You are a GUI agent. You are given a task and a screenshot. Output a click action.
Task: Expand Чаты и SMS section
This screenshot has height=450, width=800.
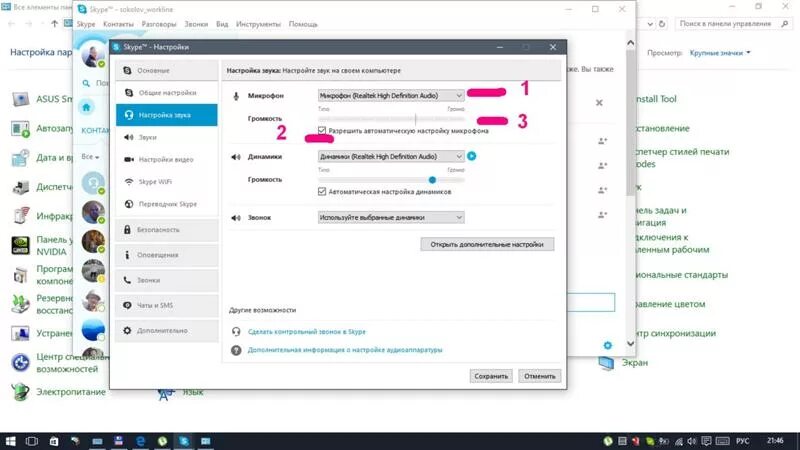click(166, 305)
